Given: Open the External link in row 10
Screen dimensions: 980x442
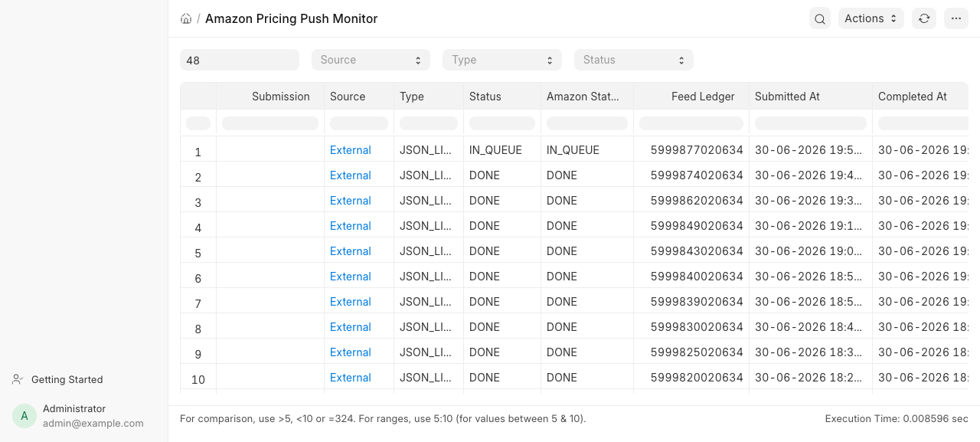Looking at the screenshot, I should tap(351, 378).
